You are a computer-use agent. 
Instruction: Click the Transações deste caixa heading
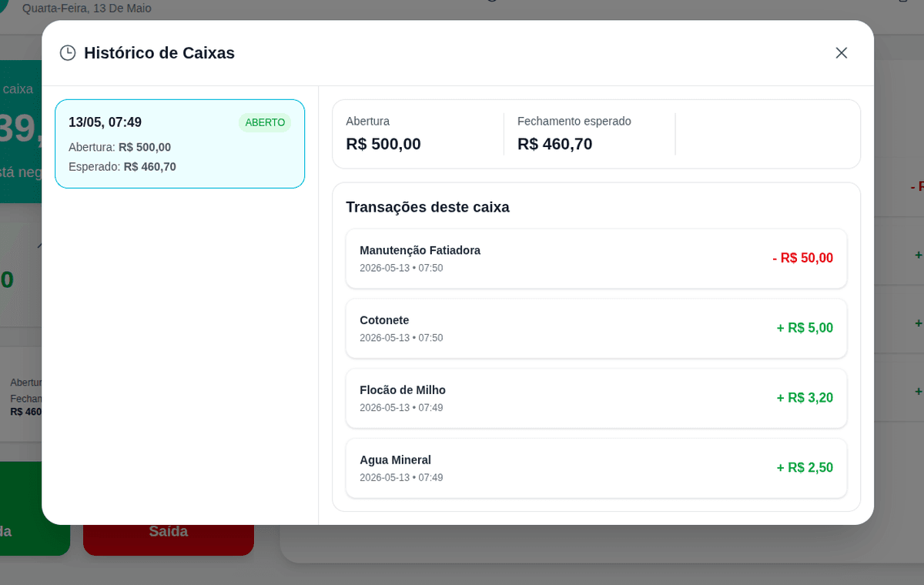pyautogui.click(x=427, y=207)
